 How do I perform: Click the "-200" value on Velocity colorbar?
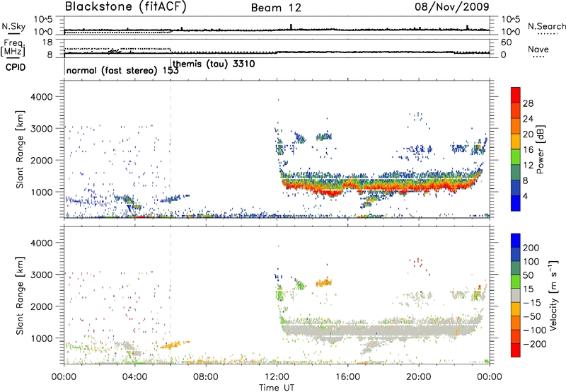tap(534, 344)
